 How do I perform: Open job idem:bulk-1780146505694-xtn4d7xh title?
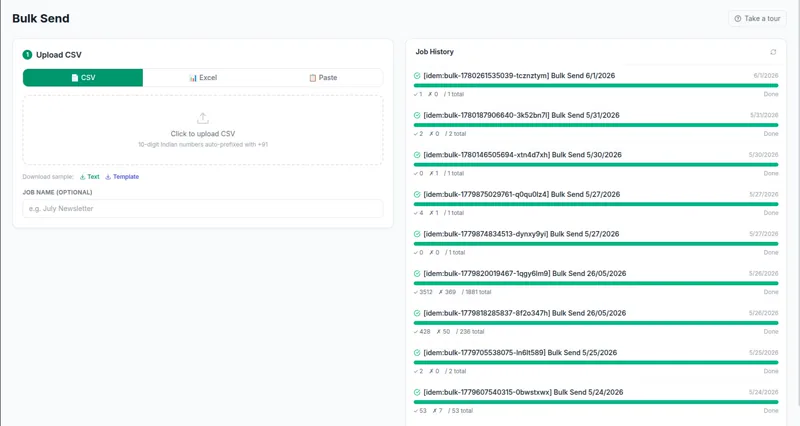click(522, 155)
